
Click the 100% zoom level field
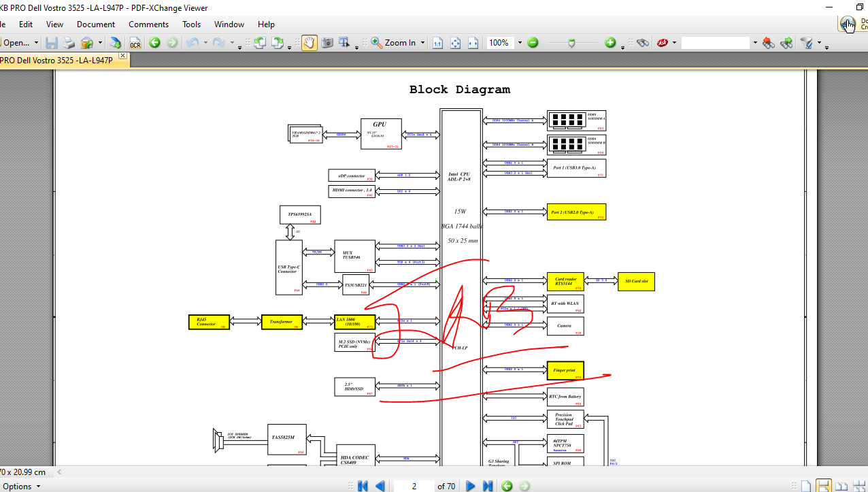coord(501,43)
